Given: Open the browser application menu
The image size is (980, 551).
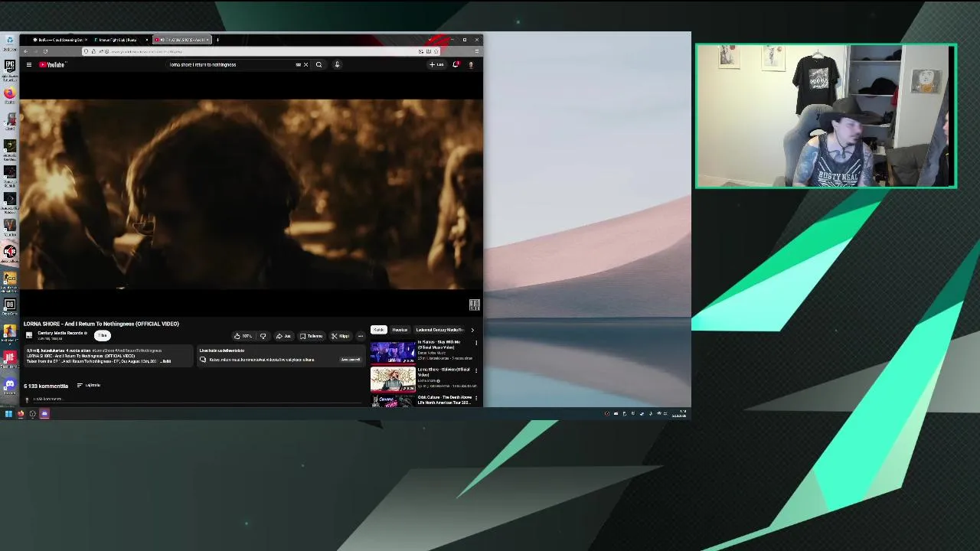Looking at the screenshot, I should click(x=476, y=51).
